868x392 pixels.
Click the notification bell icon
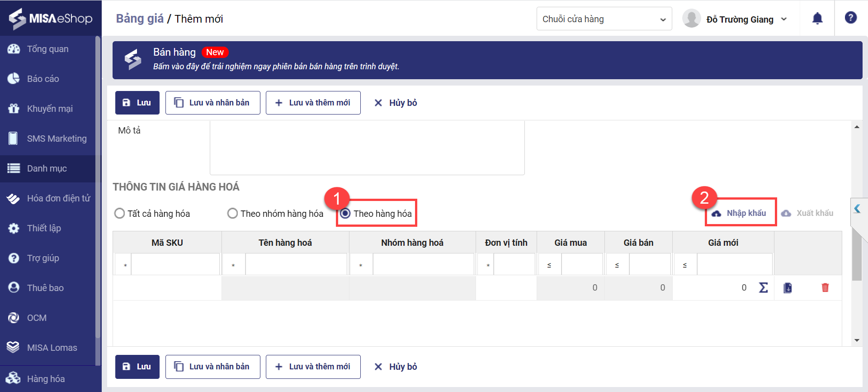(x=817, y=19)
